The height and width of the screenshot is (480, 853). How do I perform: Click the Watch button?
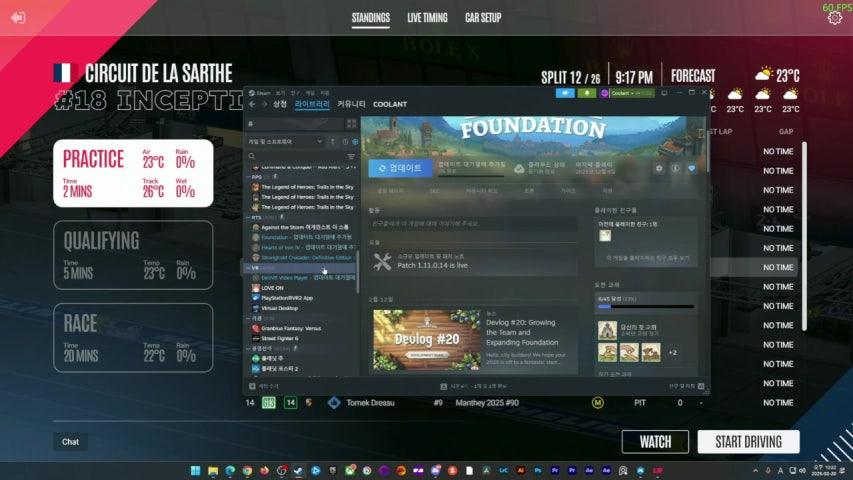coord(655,442)
